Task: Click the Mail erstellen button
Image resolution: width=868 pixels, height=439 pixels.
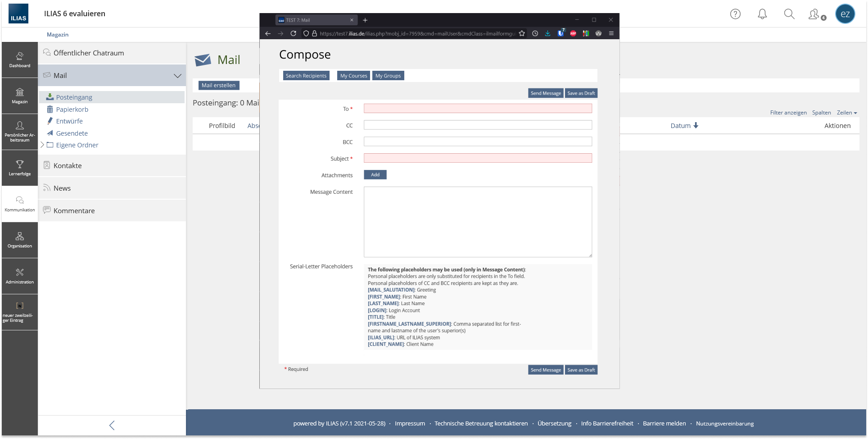Action: coord(218,85)
